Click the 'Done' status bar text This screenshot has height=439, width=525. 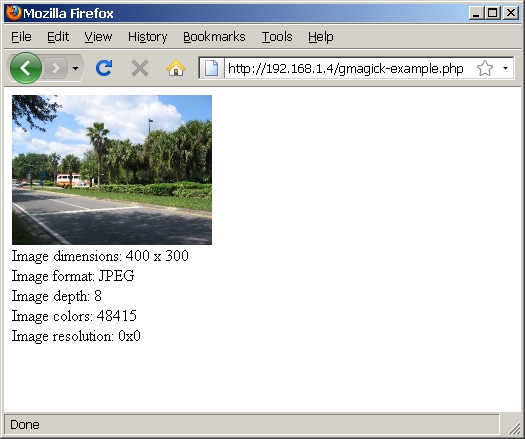click(25, 425)
